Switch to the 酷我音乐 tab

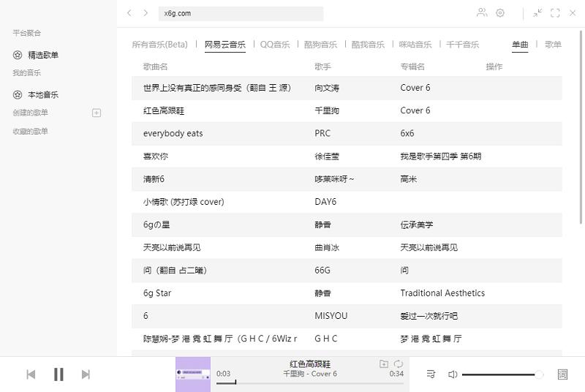click(x=368, y=45)
